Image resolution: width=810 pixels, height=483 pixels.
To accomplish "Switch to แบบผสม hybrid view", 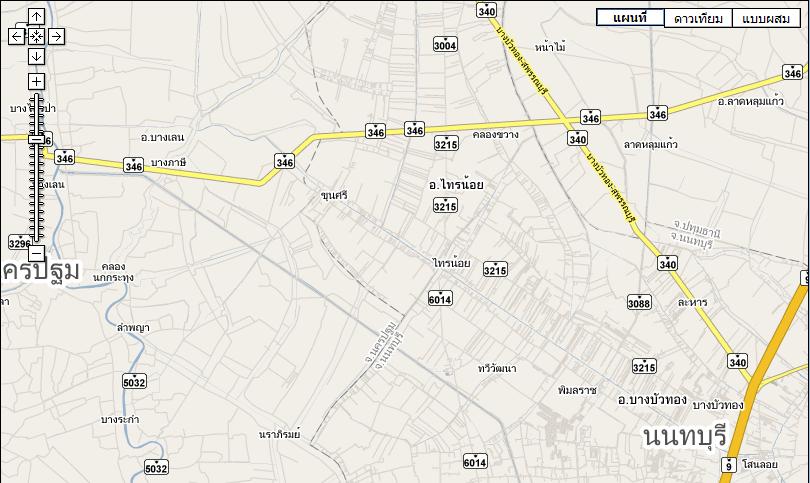I will tap(766, 19).
